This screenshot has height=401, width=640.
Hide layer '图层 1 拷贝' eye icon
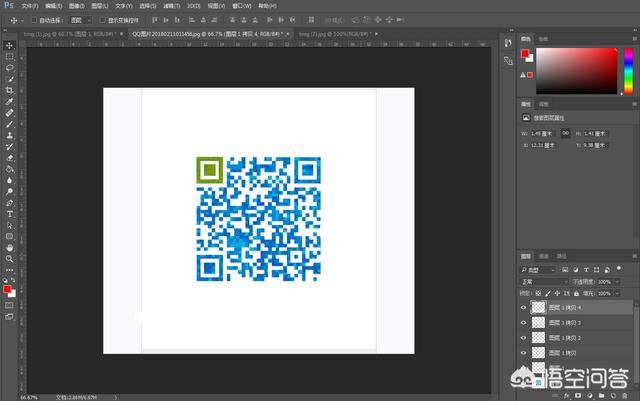pos(523,353)
